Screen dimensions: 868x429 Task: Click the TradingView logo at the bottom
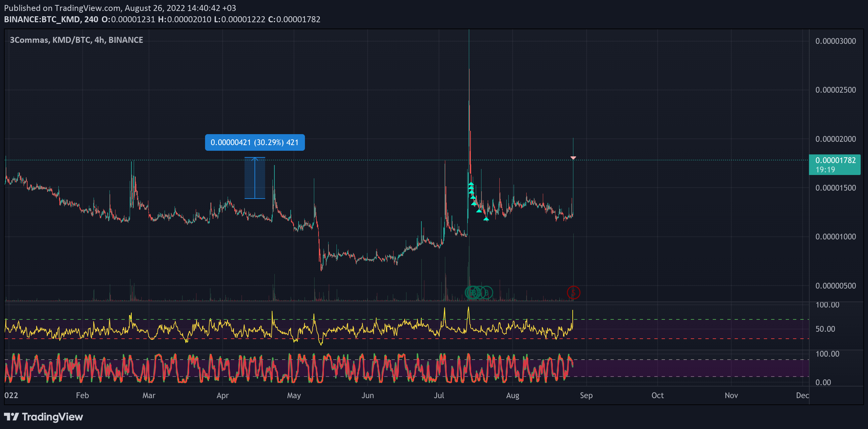click(43, 417)
